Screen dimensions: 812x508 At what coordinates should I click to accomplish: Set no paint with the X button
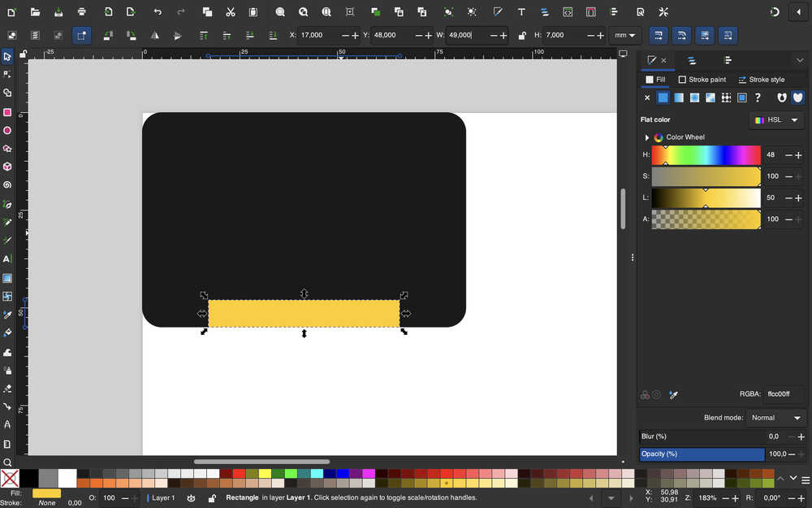coord(647,98)
